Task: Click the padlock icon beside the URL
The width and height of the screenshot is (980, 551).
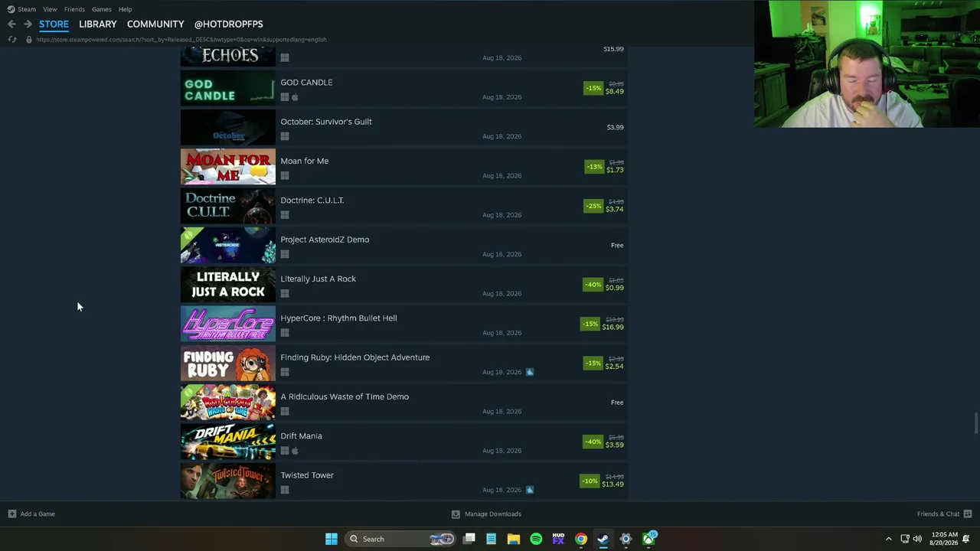Action: [x=29, y=39]
